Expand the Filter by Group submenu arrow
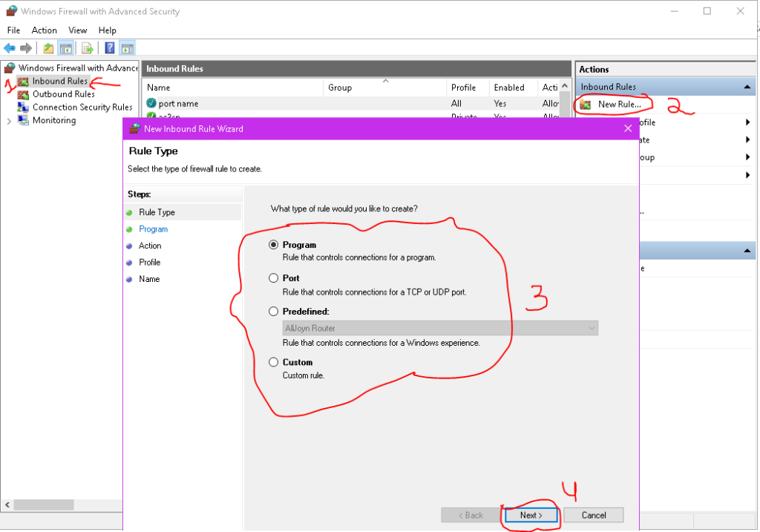This screenshot has width=760, height=532. 748,157
